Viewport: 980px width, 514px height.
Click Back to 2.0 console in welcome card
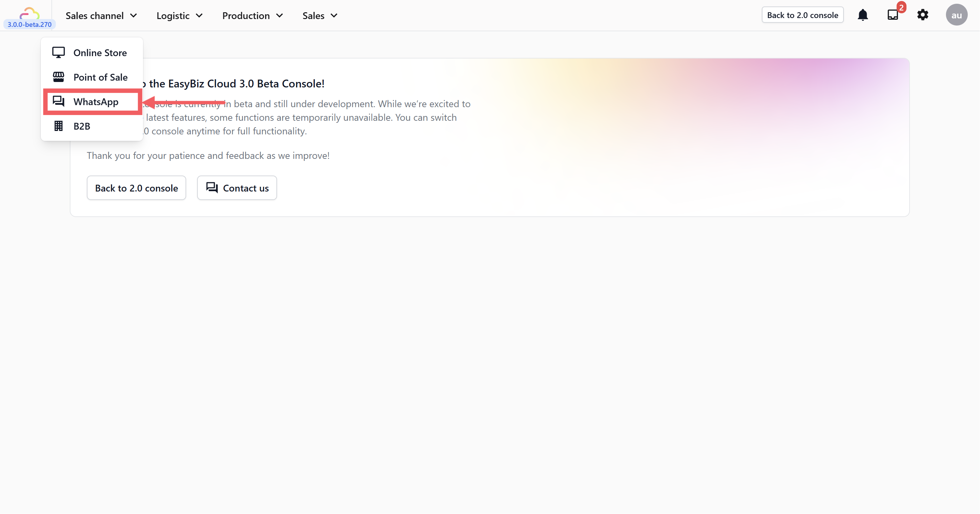click(x=136, y=188)
